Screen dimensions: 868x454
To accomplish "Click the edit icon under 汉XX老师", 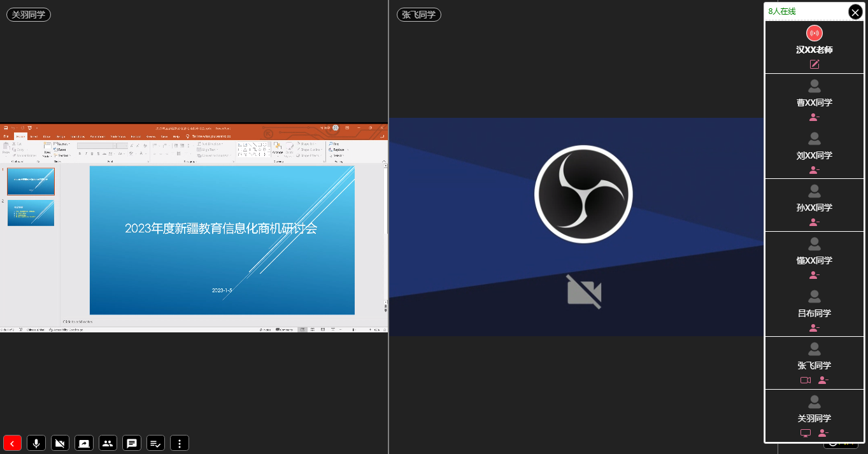I will tap(814, 64).
